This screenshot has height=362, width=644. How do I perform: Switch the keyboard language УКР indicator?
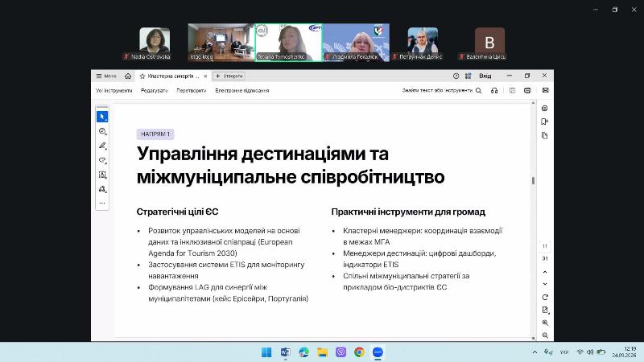coord(564,352)
